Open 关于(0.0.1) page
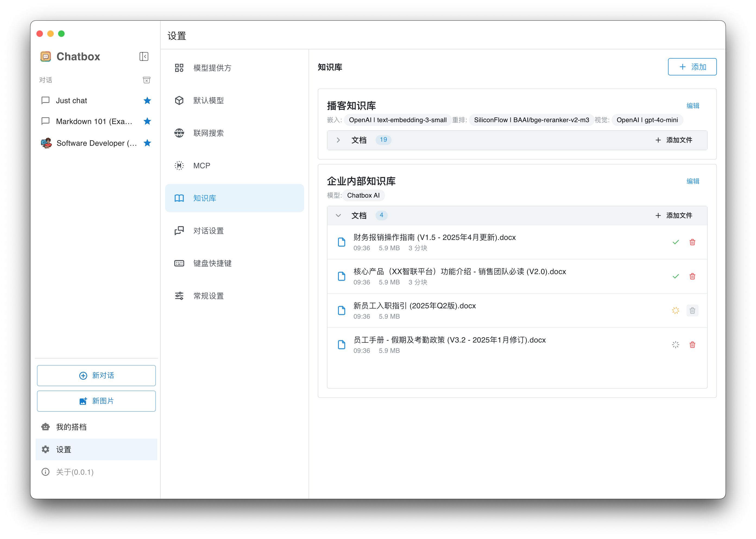 (x=96, y=472)
